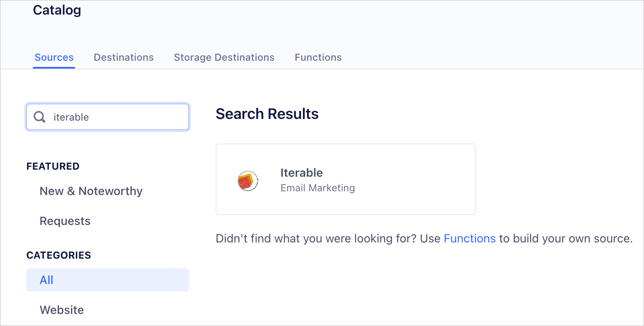Image resolution: width=644 pixels, height=326 pixels.
Task: Switch to the Destinations tab
Action: point(124,57)
